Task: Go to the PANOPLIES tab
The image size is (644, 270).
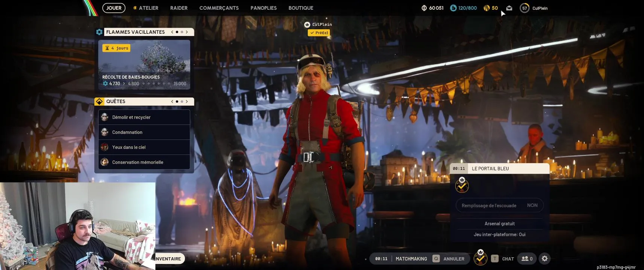Action: tap(264, 8)
